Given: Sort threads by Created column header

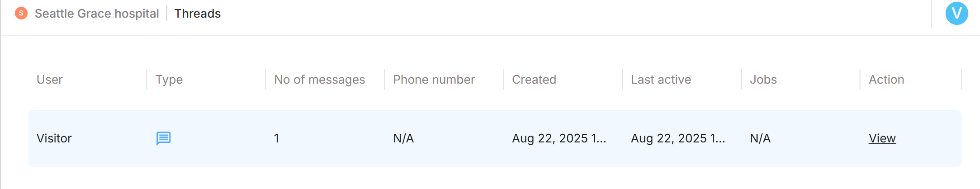Looking at the screenshot, I should click(x=534, y=80).
